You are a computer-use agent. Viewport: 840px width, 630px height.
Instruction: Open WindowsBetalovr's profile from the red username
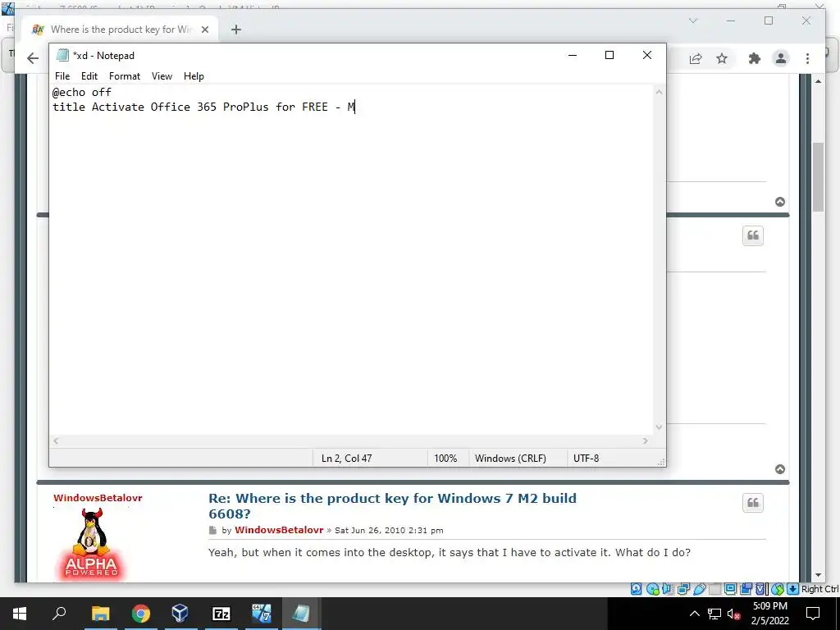[98, 498]
